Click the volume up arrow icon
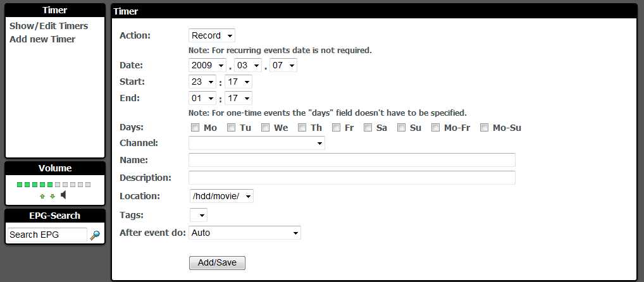The height and width of the screenshot is (282, 644). pos(42,196)
